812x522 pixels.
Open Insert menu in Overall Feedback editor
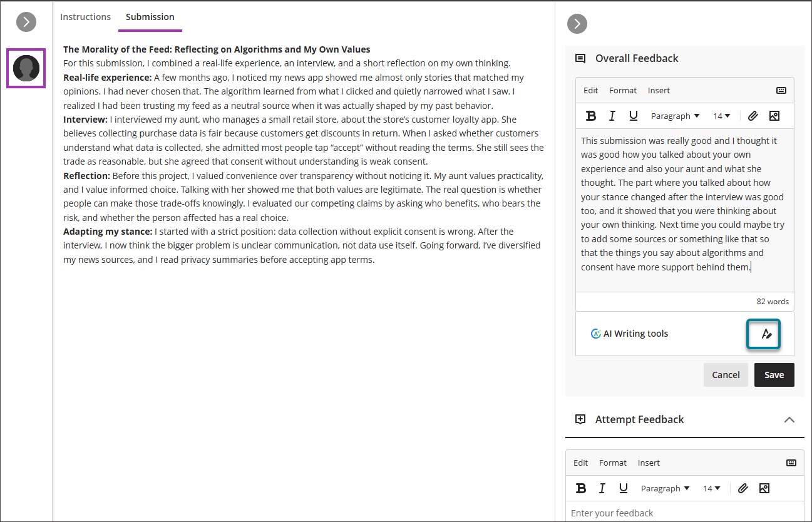point(659,90)
